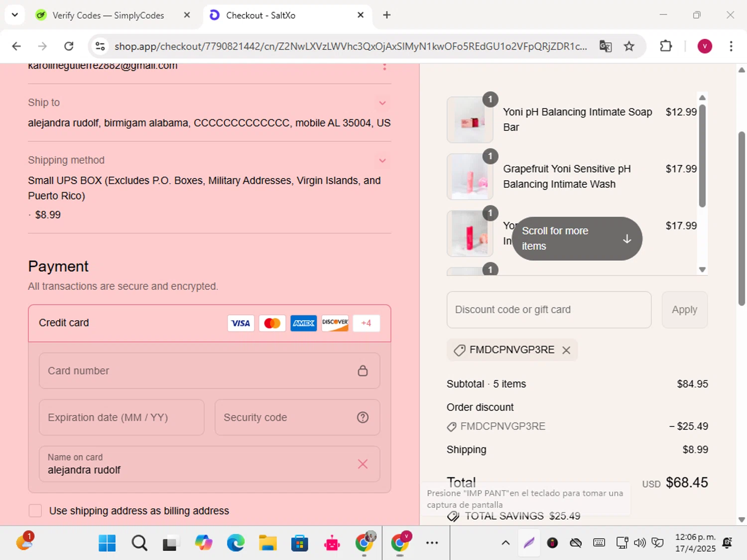This screenshot has height=560, width=747.
Task: Close the Checkout - SaltXo tab
Action: click(x=361, y=15)
